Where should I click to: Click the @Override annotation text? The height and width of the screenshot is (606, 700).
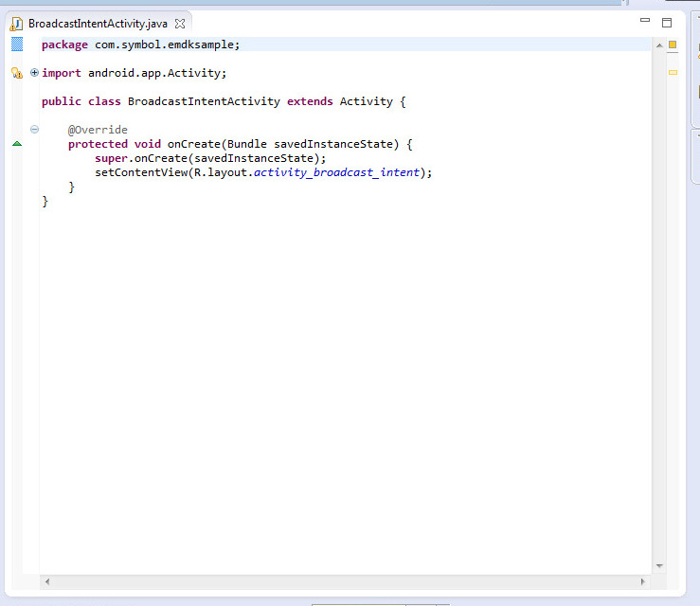(x=98, y=130)
